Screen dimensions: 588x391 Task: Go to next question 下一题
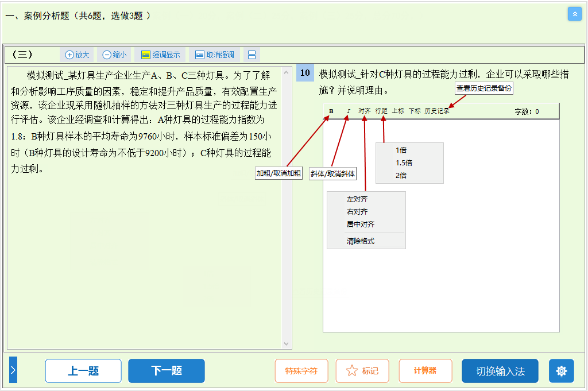pyautogui.click(x=167, y=371)
